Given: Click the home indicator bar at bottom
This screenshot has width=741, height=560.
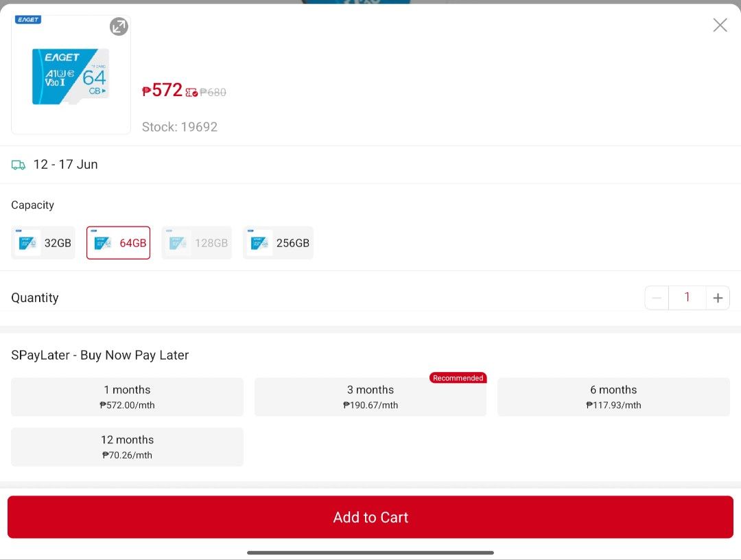Looking at the screenshot, I should coord(370,552).
